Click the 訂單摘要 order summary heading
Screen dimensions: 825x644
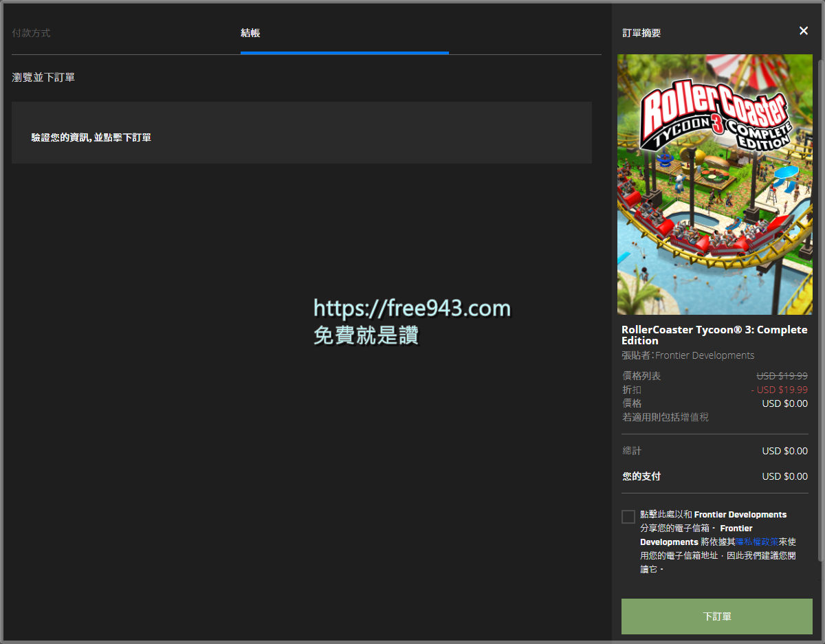(x=640, y=32)
